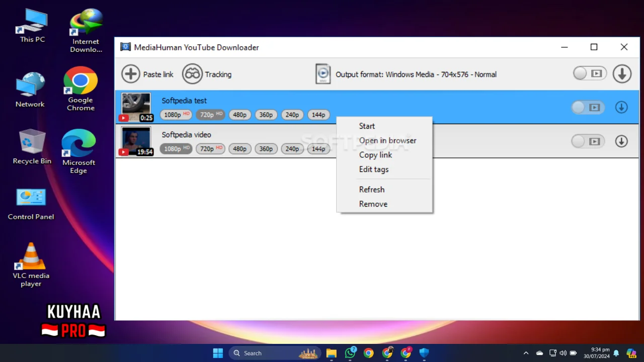
Task: Click the Softpedia video title text
Action: tap(186, 135)
